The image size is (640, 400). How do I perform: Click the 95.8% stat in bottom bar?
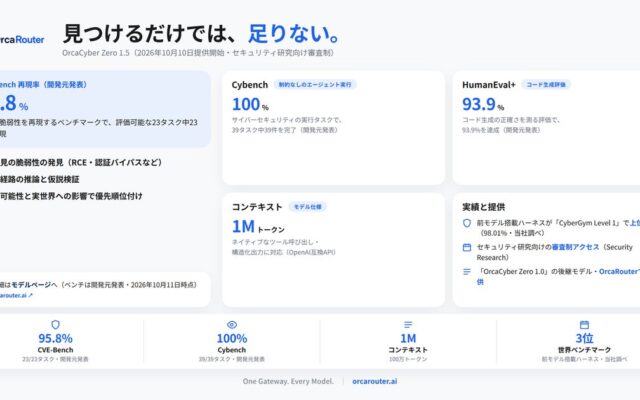[55, 338]
